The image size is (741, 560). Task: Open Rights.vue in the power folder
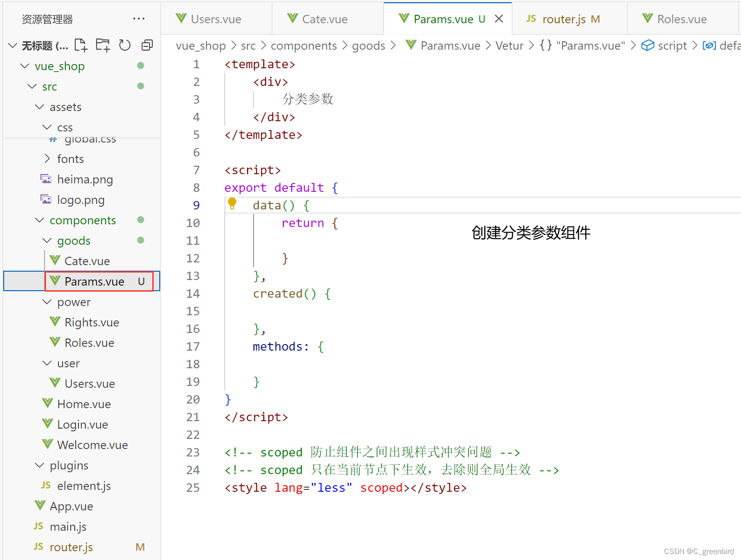coord(82,322)
